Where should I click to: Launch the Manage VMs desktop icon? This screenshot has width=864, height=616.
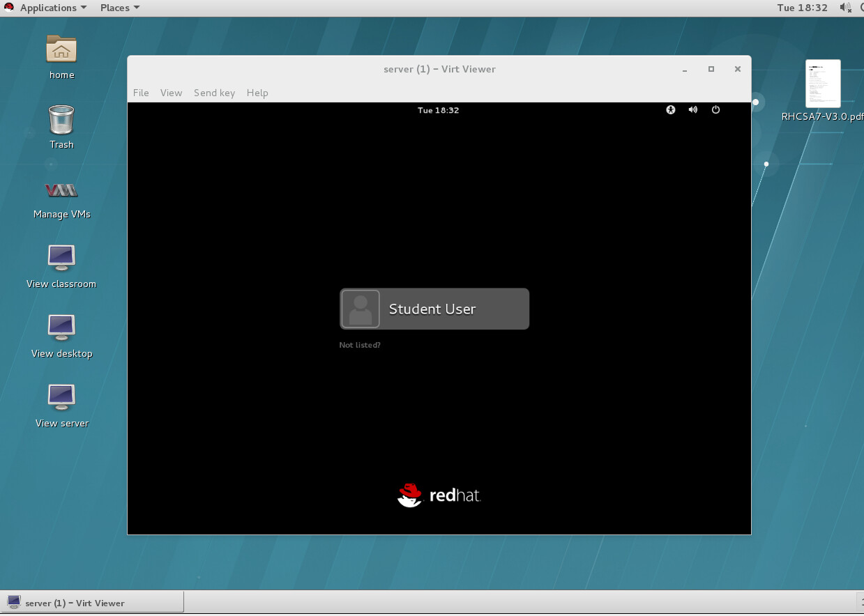point(61,190)
